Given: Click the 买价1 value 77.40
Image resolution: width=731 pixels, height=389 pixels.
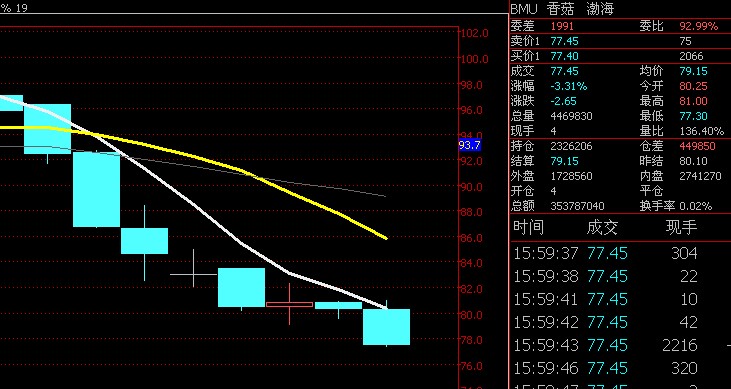Looking at the screenshot, I should (565, 56).
